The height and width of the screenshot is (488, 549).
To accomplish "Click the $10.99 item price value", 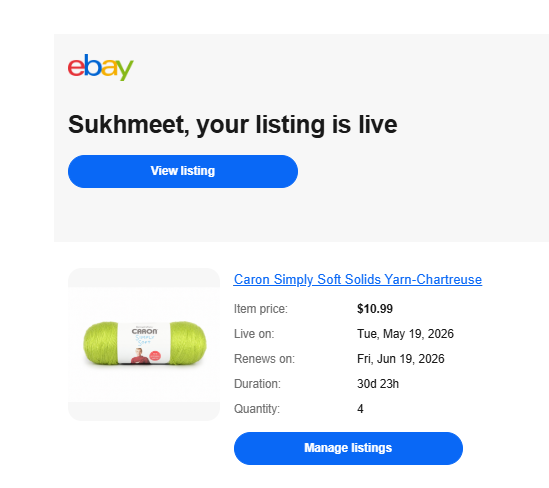I will point(375,309).
